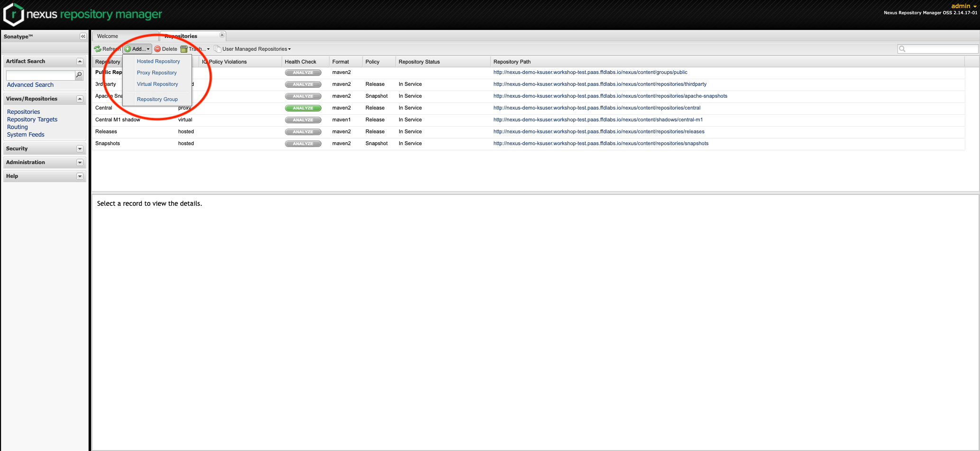
Task: Open the repositories/releases path link
Action: click(599, 131)
